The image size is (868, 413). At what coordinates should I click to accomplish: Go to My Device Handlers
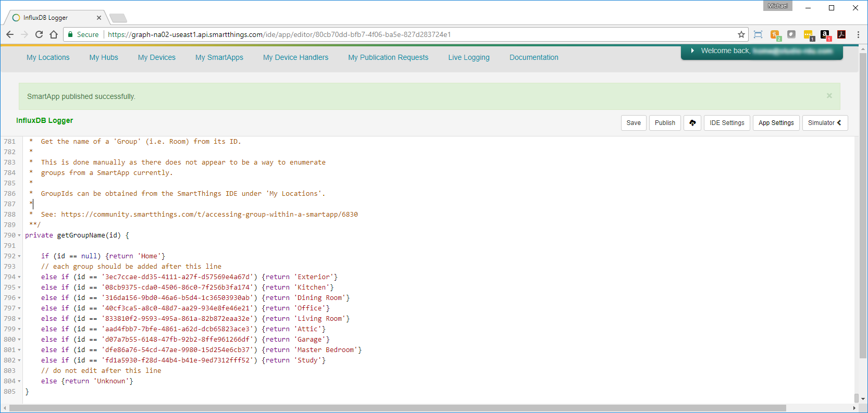coord(296,57)
